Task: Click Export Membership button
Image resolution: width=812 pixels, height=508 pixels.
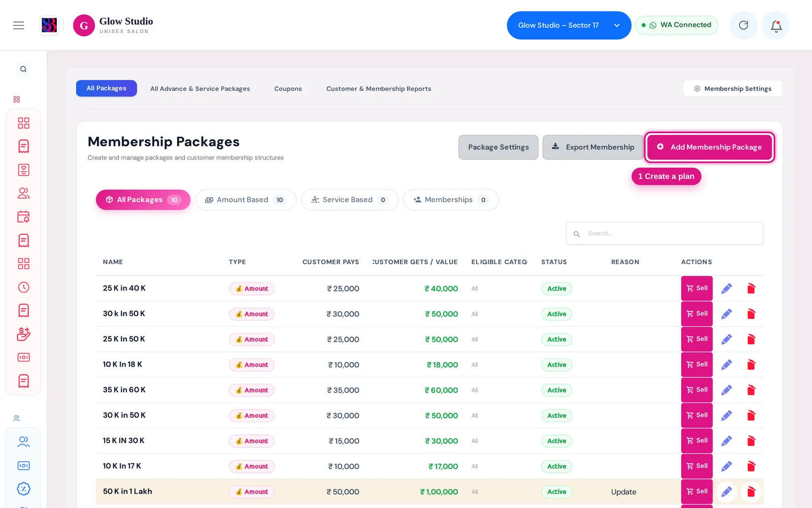Action: pos(593,147)
